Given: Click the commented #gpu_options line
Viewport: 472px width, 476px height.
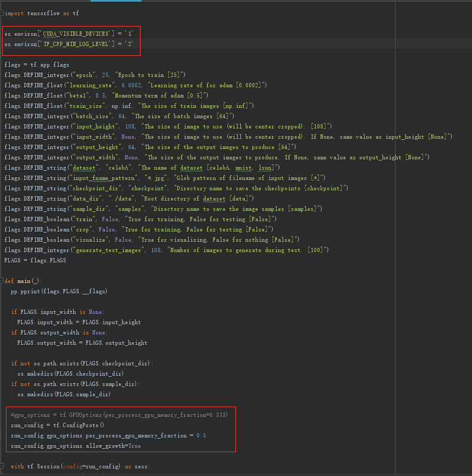Looking at the screenshot, I should [119, 415].
